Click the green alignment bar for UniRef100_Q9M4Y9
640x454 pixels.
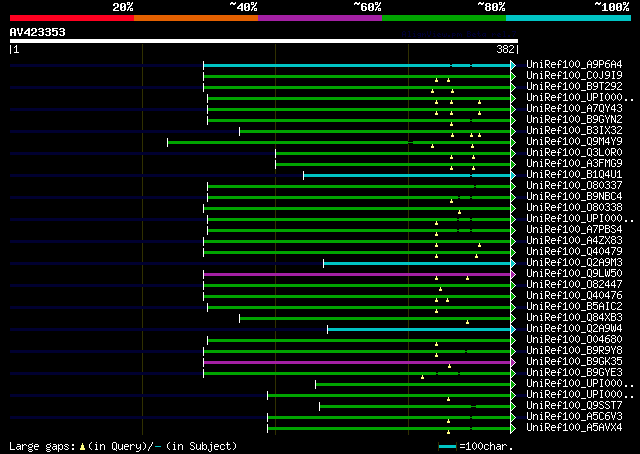(x=339, y=142)
